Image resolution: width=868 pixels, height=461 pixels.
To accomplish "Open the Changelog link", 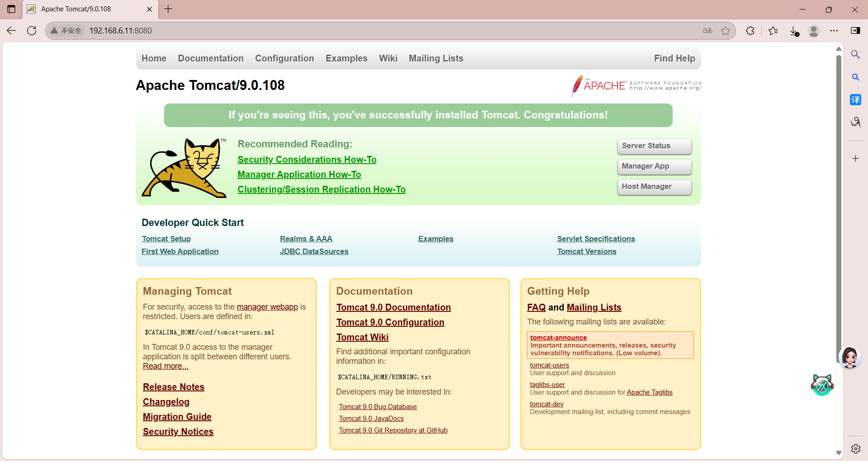I will 166,402.
